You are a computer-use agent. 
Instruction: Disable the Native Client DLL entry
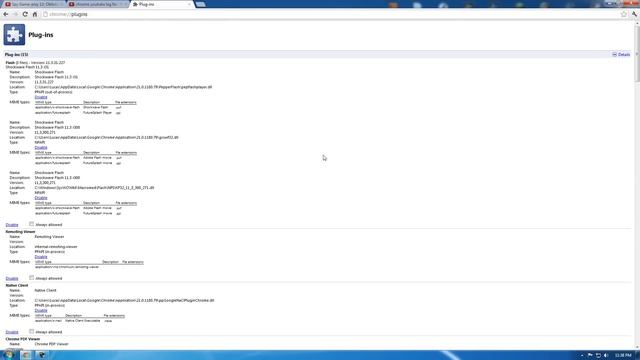pyautogui.click(x=41, y=310)
